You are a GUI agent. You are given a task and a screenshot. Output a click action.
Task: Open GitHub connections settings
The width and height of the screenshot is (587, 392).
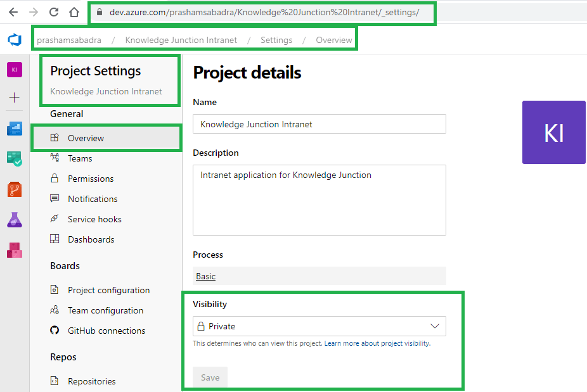tap(106, 331)
